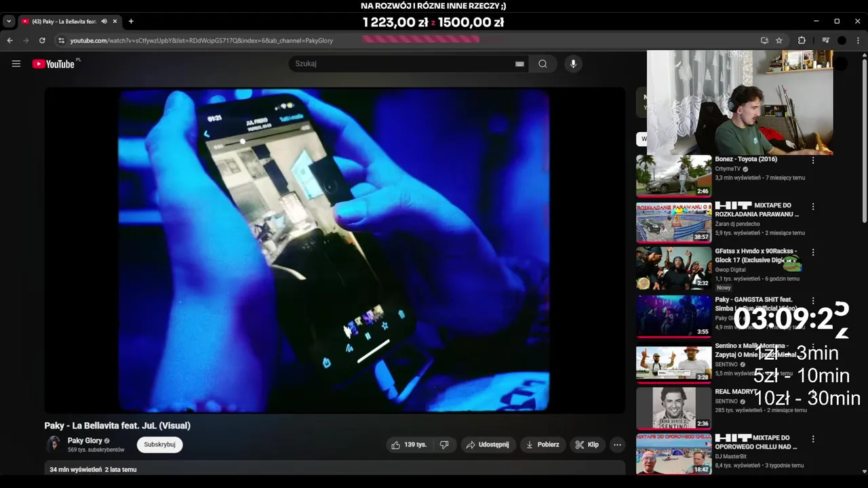Screen dimensions: 868x488
Task: Open a new browser tab
Action: pos(131,21)
